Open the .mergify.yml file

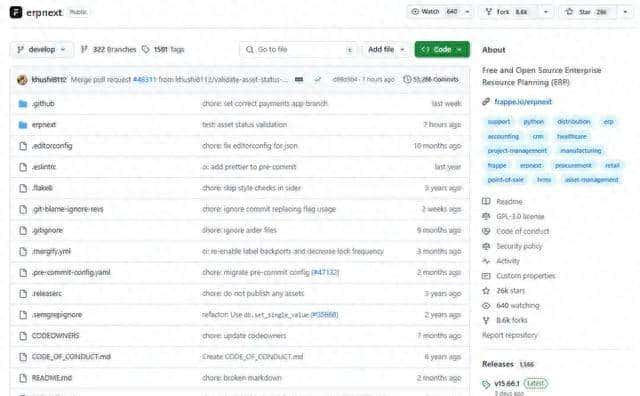coord(51,251)
